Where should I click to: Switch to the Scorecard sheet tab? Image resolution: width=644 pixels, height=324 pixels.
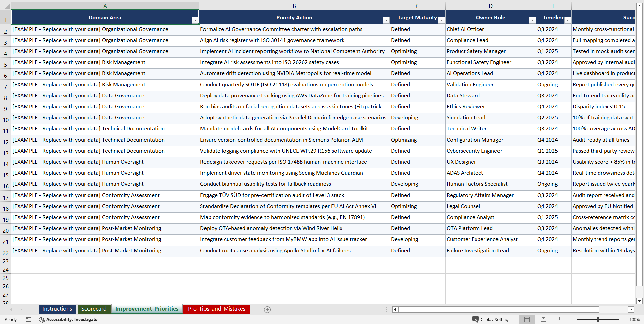(94, 309)
